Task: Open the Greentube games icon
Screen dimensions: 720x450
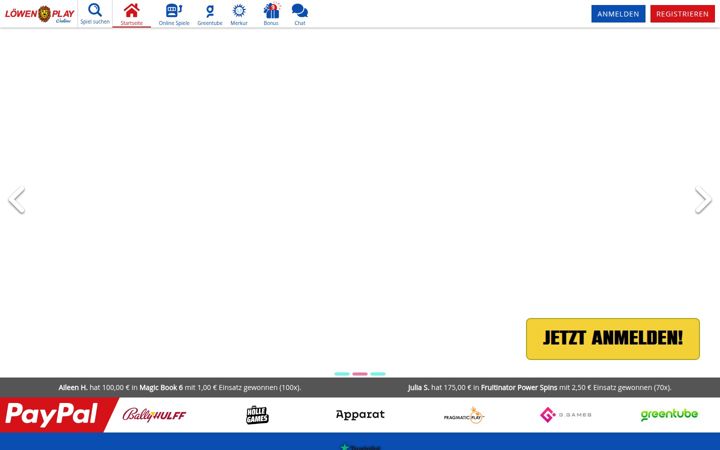Action: click(x=210, y=11)
